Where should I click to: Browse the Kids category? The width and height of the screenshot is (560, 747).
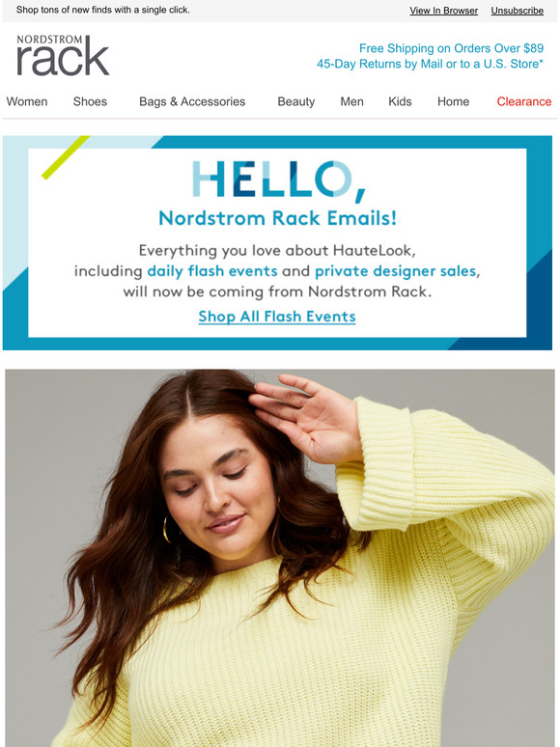400,101
